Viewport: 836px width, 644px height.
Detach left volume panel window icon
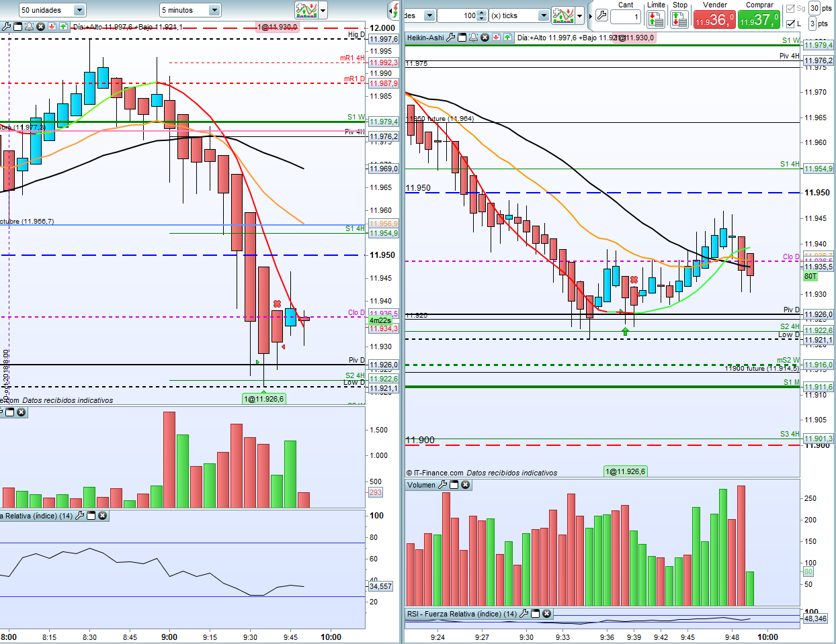point(10,412)
